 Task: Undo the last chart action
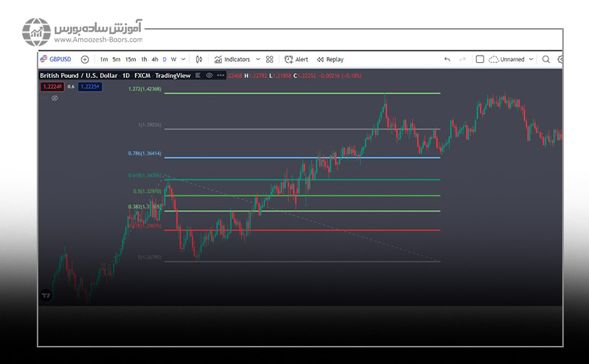pyautogui.click(x=447, y=59)
